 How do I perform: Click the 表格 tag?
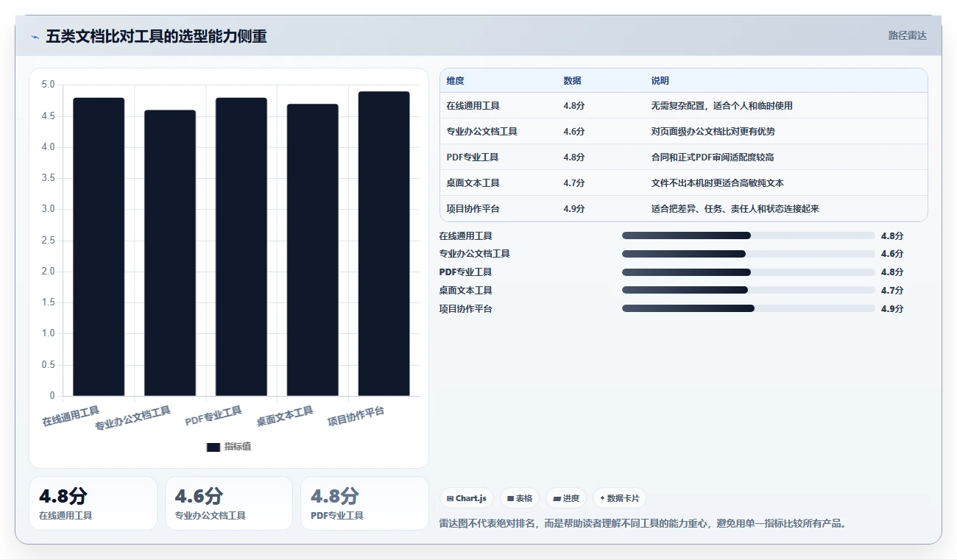tap(520, 498)
